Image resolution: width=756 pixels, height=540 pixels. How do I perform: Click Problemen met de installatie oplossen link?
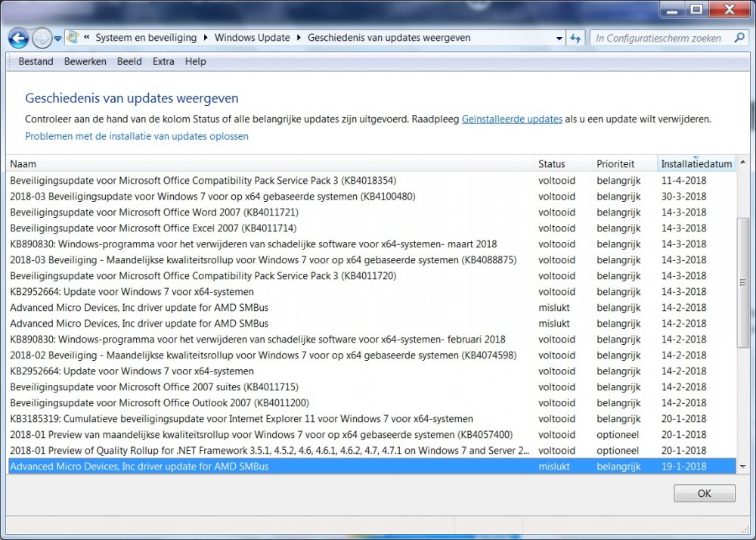tap(137, 136)
